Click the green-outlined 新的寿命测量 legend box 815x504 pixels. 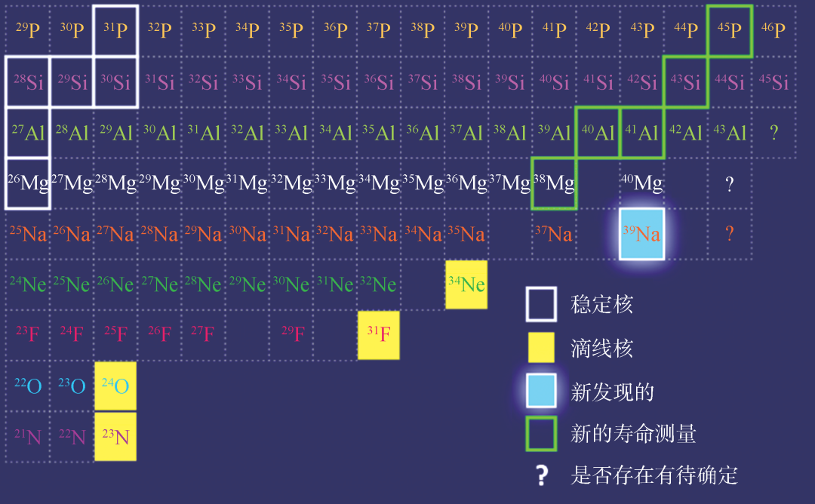click(541, 433)
